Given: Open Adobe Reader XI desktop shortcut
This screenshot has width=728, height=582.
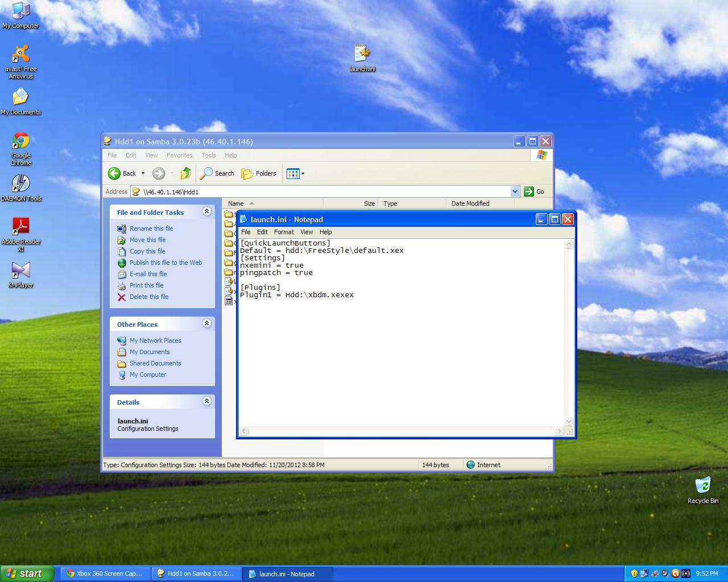Looking at the screenshot, I should coord(20,235).
